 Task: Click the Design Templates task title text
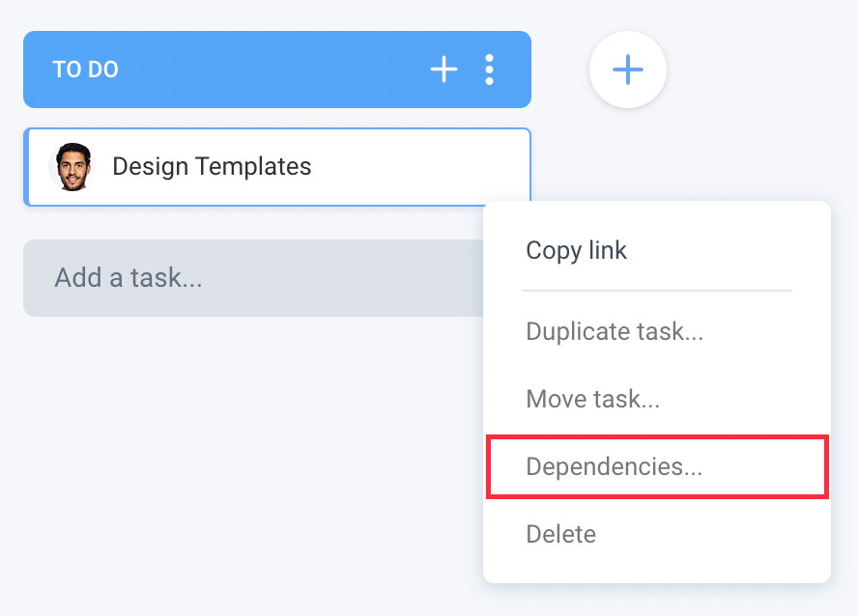tap(212, 166)
